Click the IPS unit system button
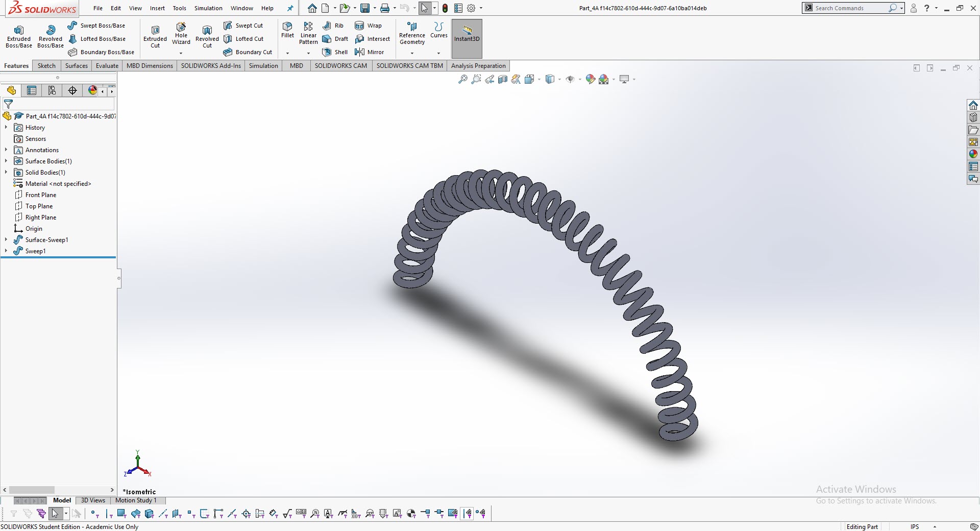The image size is (980, 531). click(x=915, y=526)
